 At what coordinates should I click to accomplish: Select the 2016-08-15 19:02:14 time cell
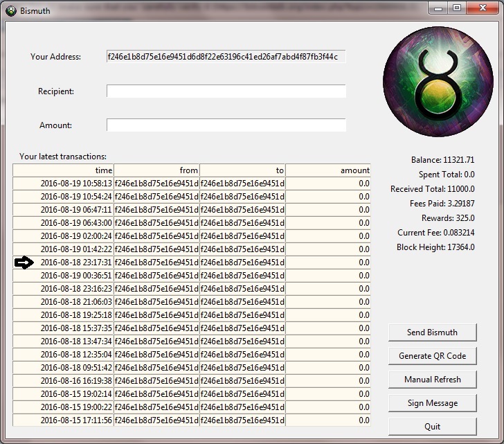point(63,394)
